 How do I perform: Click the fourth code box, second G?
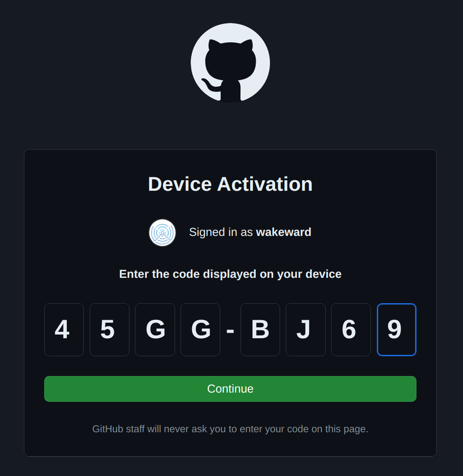(x=200, y=329)
